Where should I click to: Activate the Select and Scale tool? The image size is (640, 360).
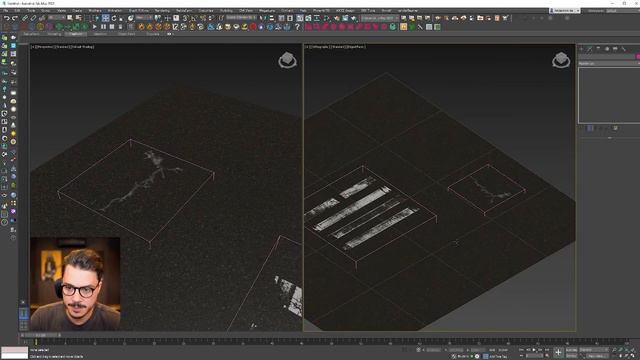pyautogui.click(x=122, y=18)
